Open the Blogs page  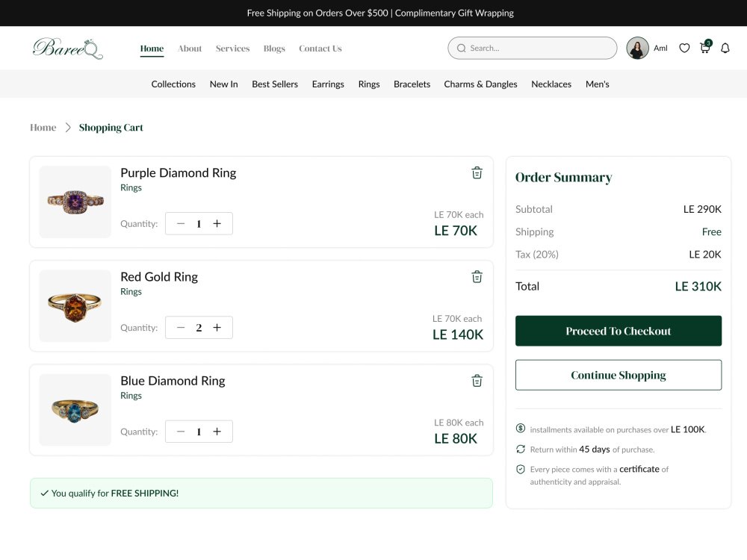point(274,49)
